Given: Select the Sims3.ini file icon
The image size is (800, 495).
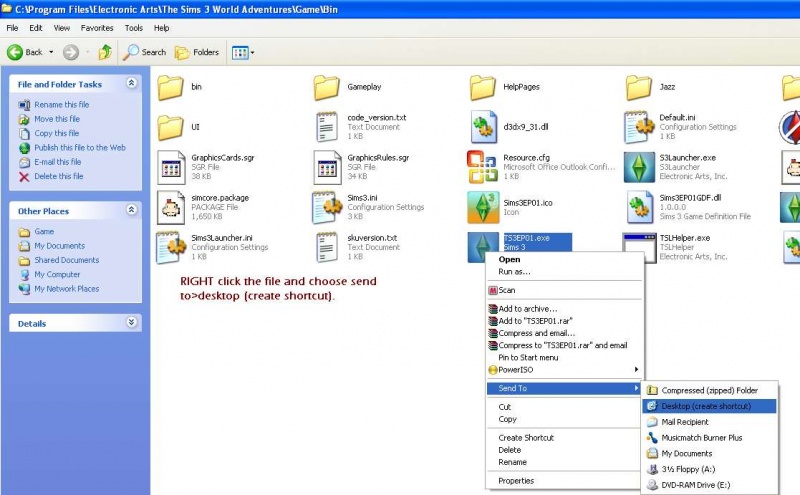Looking at the screenshot, I should pos(327,208).
